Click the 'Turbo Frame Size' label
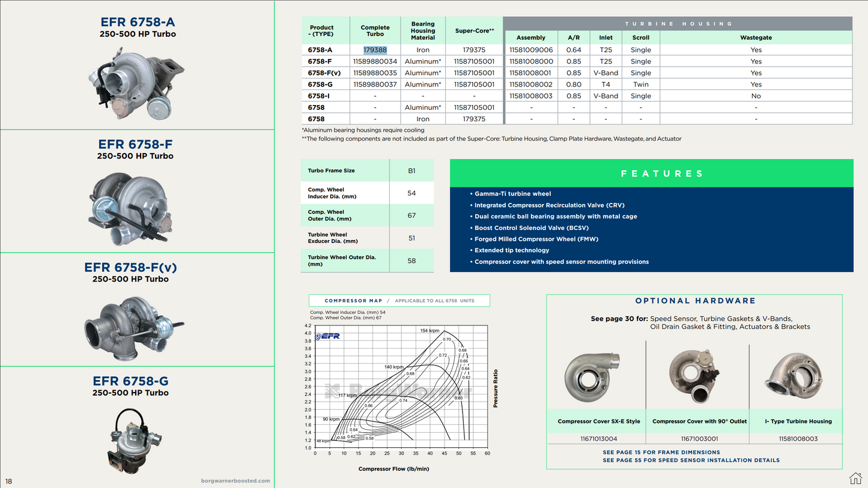Image resolution: width=868 pixels, height=488 pixels. click(x=331, y=170)
